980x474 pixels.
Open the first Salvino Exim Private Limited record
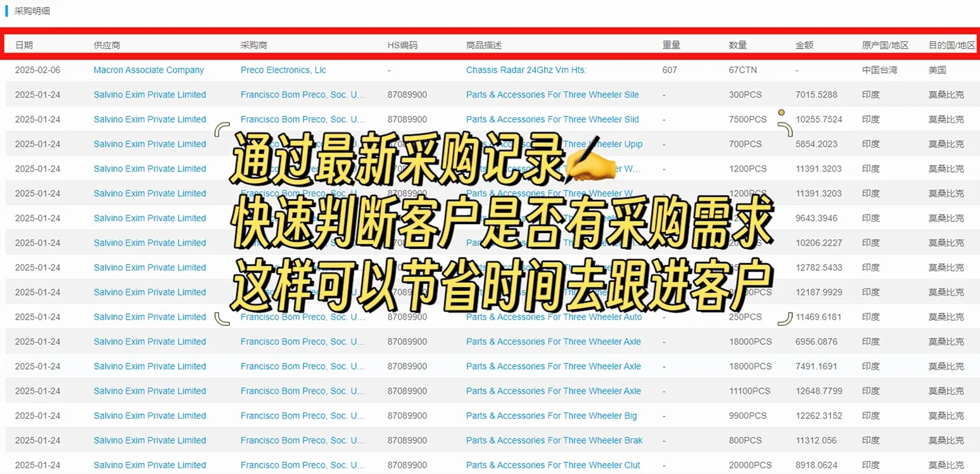coord(150,94)
